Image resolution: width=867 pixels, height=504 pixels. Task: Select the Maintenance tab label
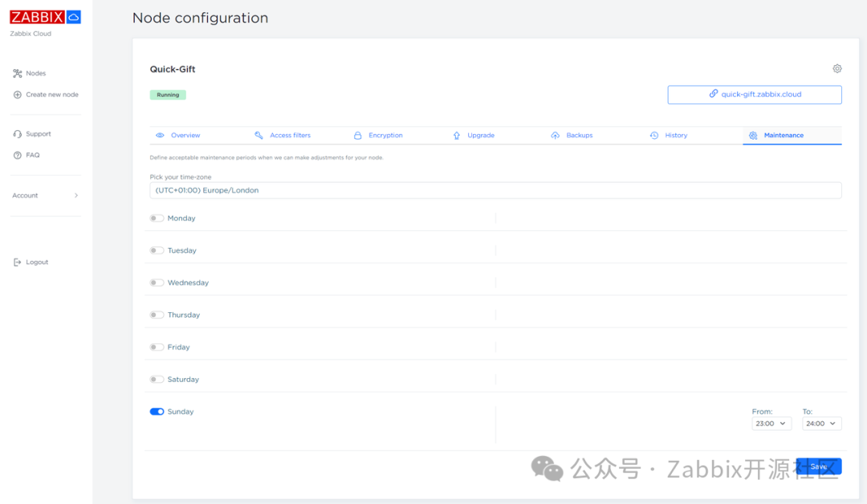784,136
